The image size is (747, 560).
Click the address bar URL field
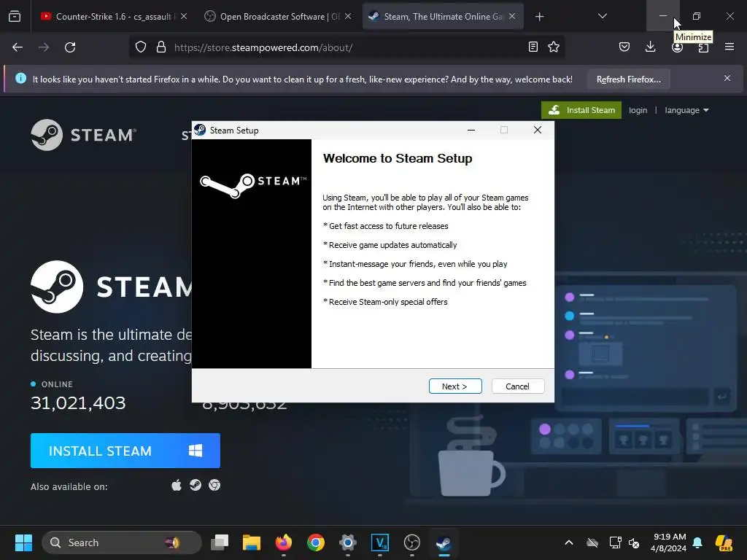(x=347, y=47)
